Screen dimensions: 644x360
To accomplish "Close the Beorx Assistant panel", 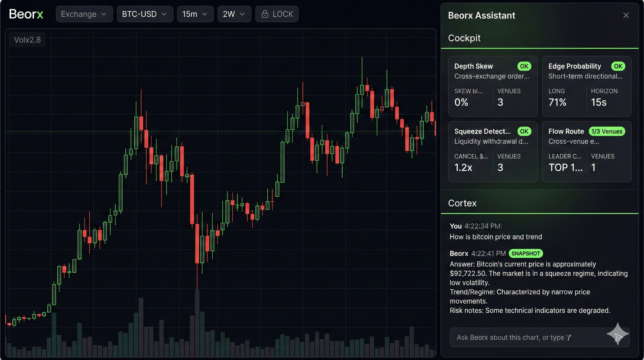I will point(626,15).
